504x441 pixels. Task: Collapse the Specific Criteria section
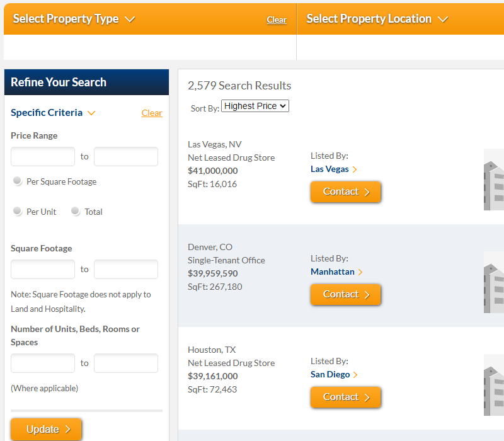53,113
